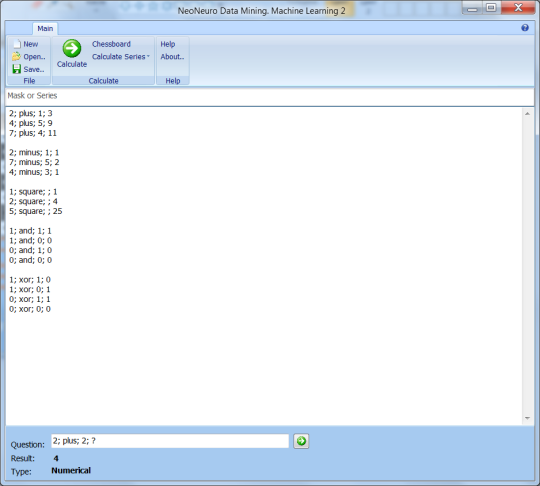
Task: Click line '0; and; 0; 0'
Action: [30, 260]
